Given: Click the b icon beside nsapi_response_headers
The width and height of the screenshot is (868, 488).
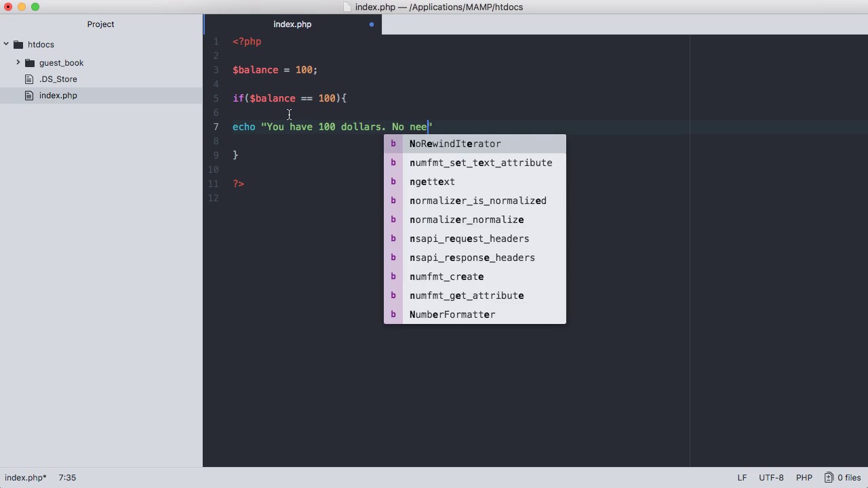Looking at the screenshot, I should click(x=393, y=258).
